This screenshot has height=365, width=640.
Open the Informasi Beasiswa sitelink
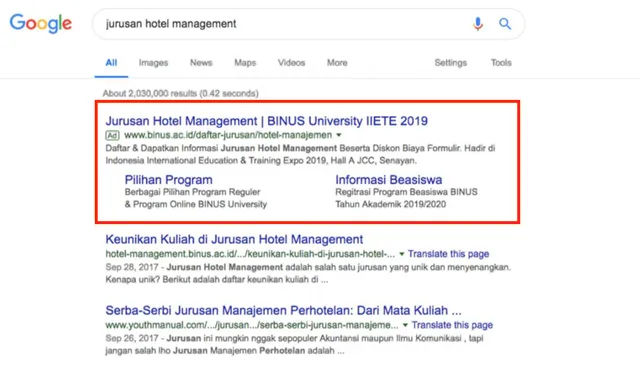click(389, 180)
